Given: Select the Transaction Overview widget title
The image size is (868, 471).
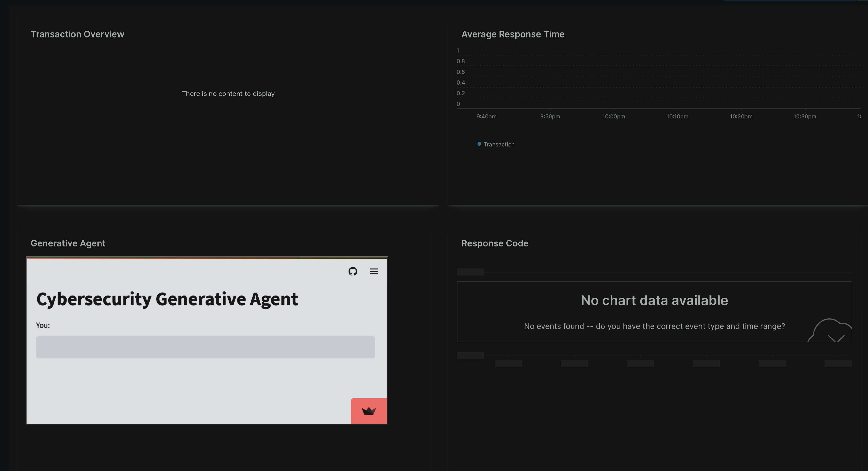Looking at the screenshot, I should pyautogui.click(x=77, y=34).
